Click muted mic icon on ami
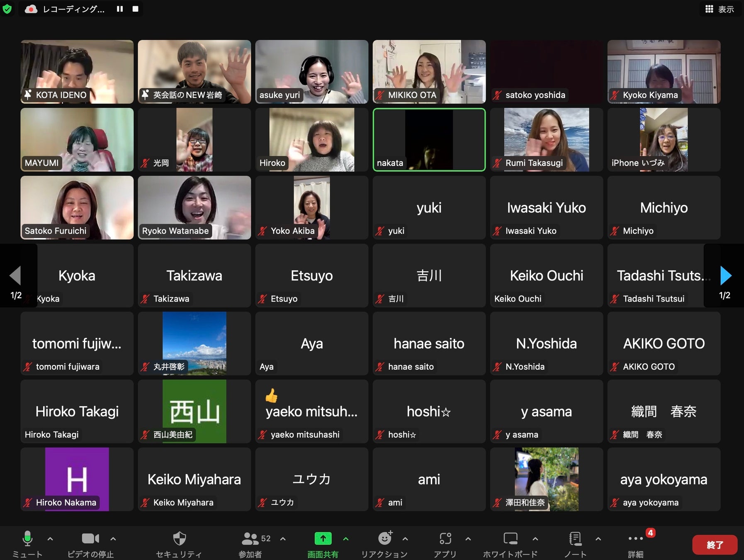The width and height of the screenshot is (744, 560). pyautogui.click(x=380, y=503)
